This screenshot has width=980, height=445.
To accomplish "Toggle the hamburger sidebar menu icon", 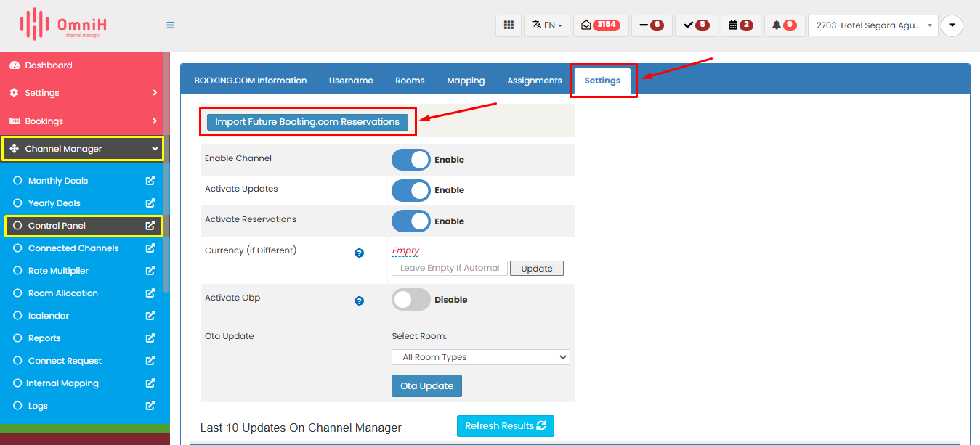I will (x=171, y=25).
